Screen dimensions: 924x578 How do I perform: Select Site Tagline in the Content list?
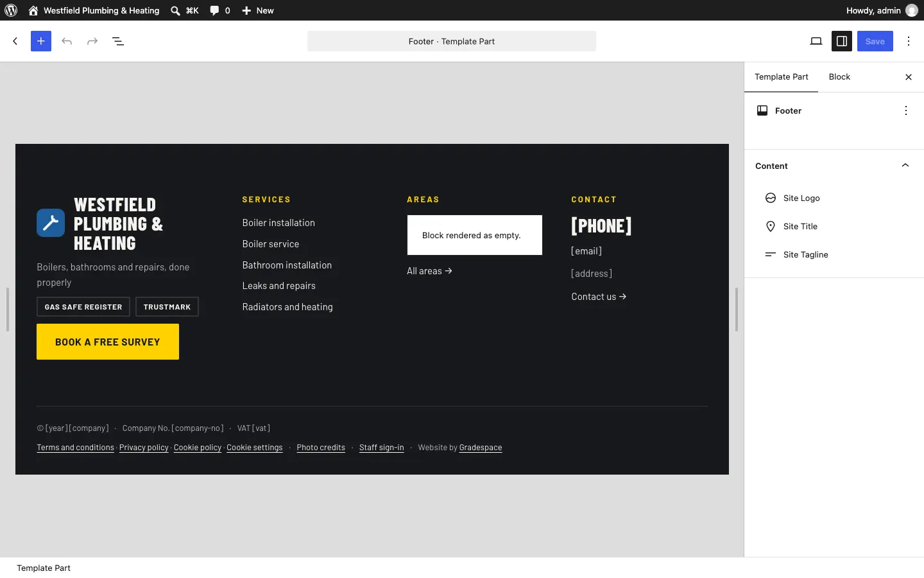pyautogui.click(x=834, y=254)
